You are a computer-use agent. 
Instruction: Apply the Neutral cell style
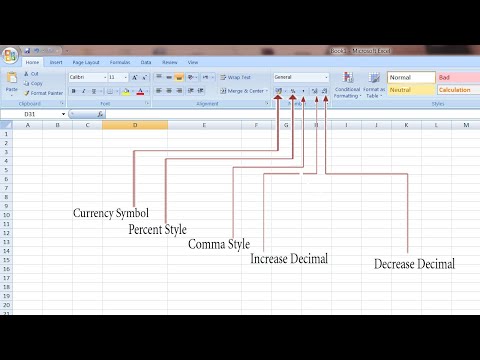pyautogui.click(x=411, y=90)
